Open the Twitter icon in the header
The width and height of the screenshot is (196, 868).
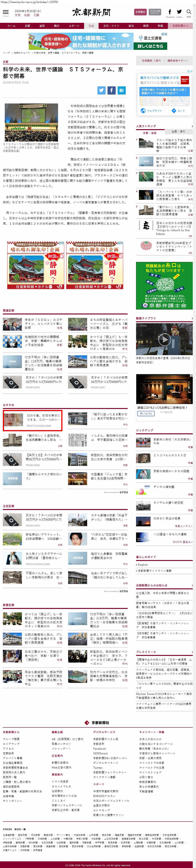(179, 12)
